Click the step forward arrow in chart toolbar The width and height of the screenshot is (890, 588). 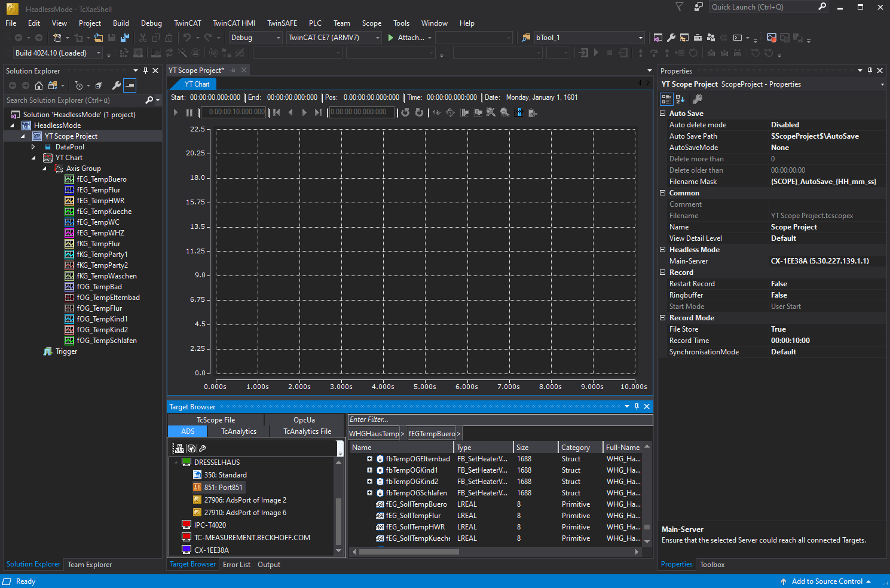coord(305,112)
